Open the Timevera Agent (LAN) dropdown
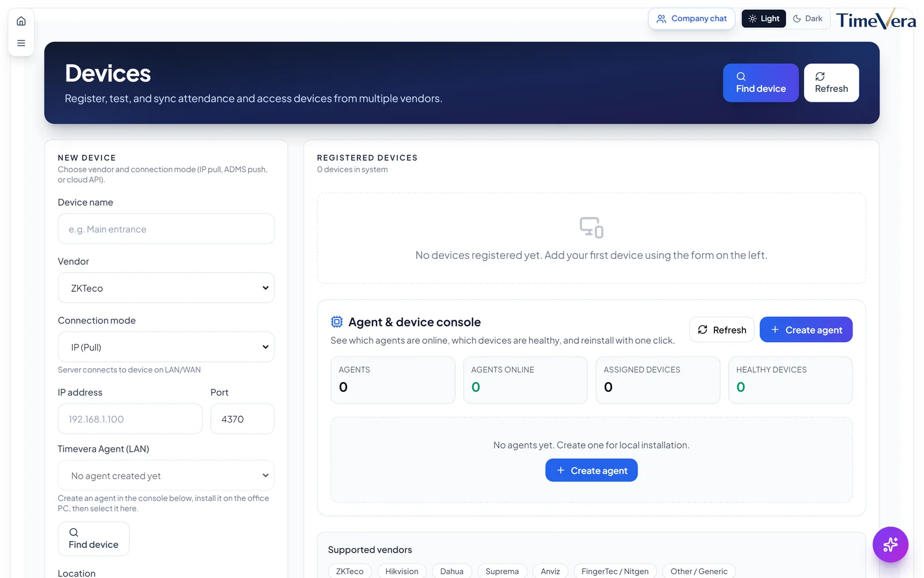Viewport: 924px width, 578px height. tap(166, 476)
